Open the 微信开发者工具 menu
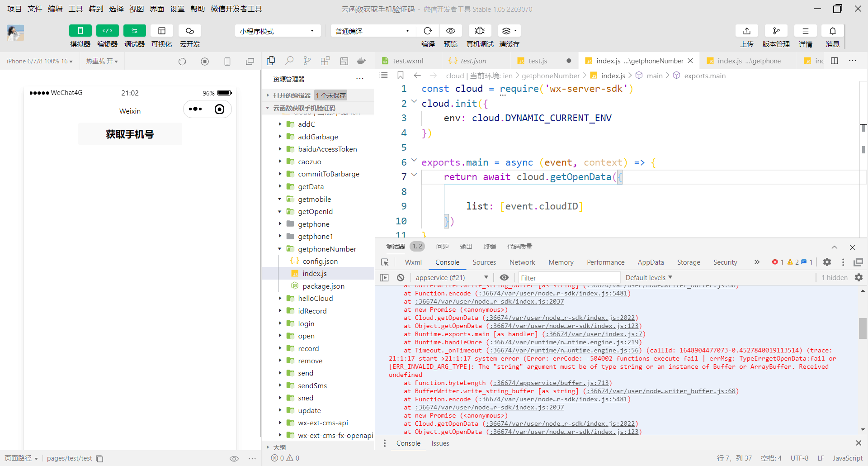This screenshot has height=466, width=868. pyautogui.click(x=236, y=9)
